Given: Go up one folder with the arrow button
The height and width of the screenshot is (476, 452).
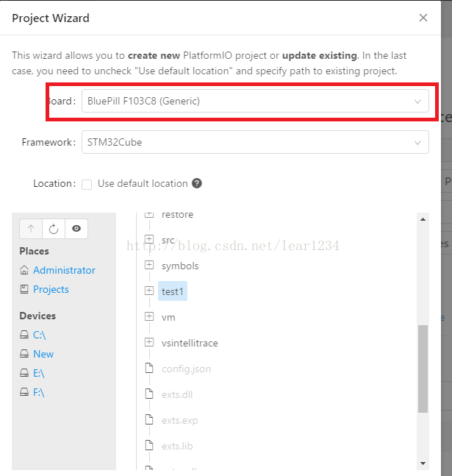Looking at the screenshot, I should [31, 229].
